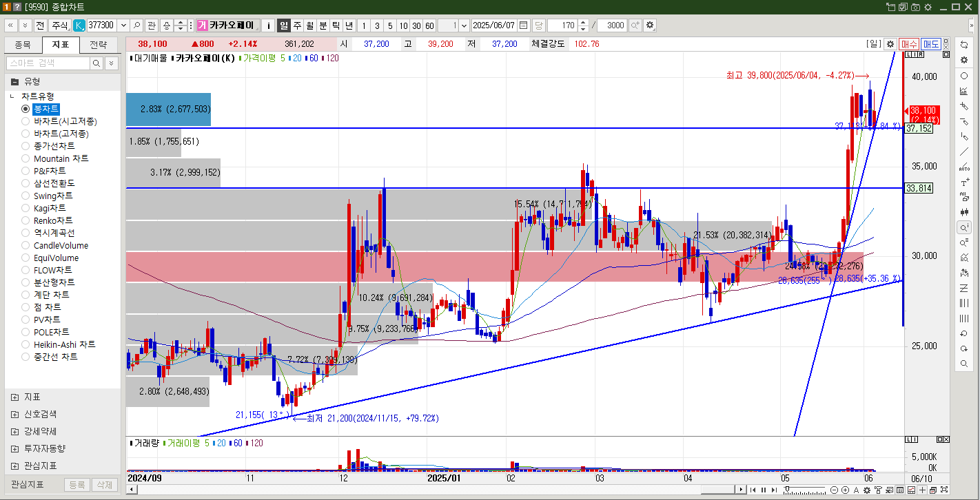Click the redo arrow in right toolbar
Image resolution: width=980 pixels, height=500 pixels.
pyautogui.click(x=964, y=348)
